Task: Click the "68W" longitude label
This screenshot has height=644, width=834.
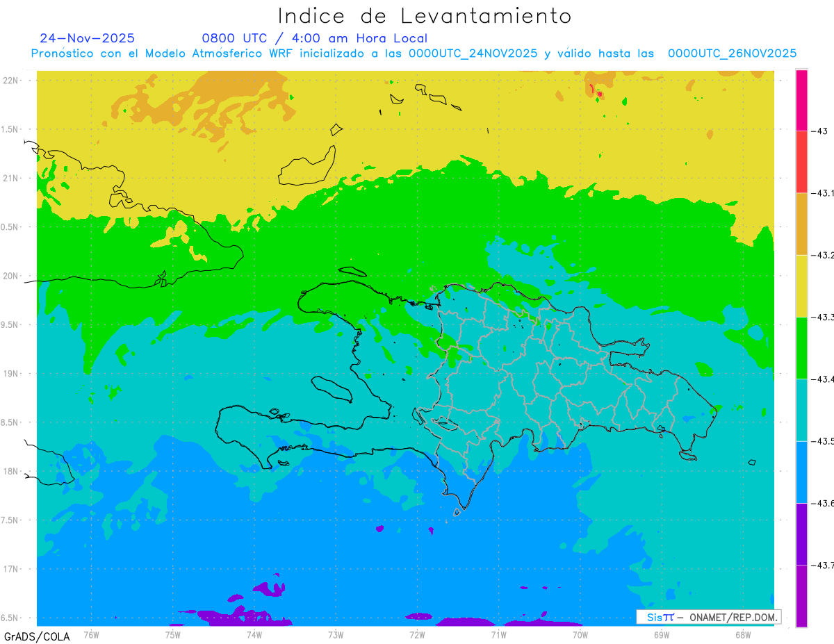Action: click(743, 634)
